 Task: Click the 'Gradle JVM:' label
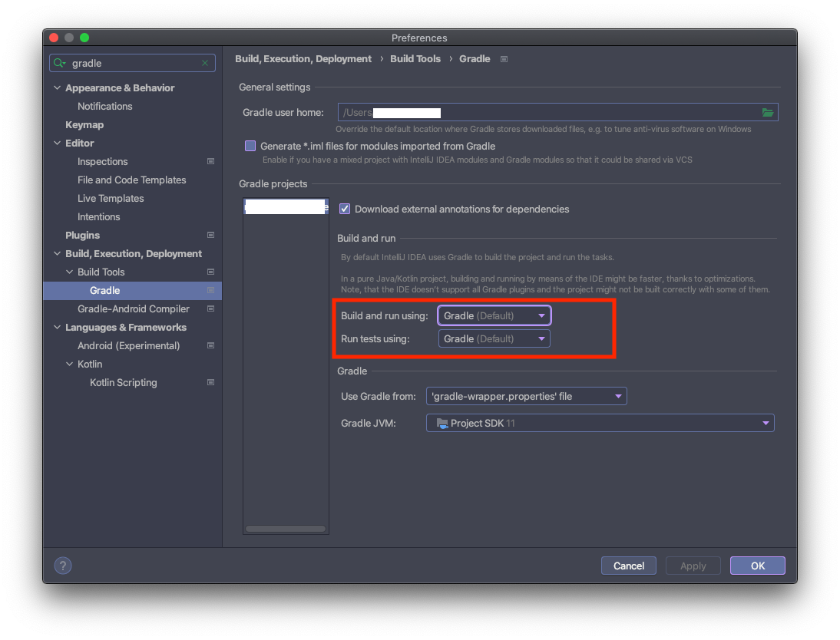coord(368,423)
